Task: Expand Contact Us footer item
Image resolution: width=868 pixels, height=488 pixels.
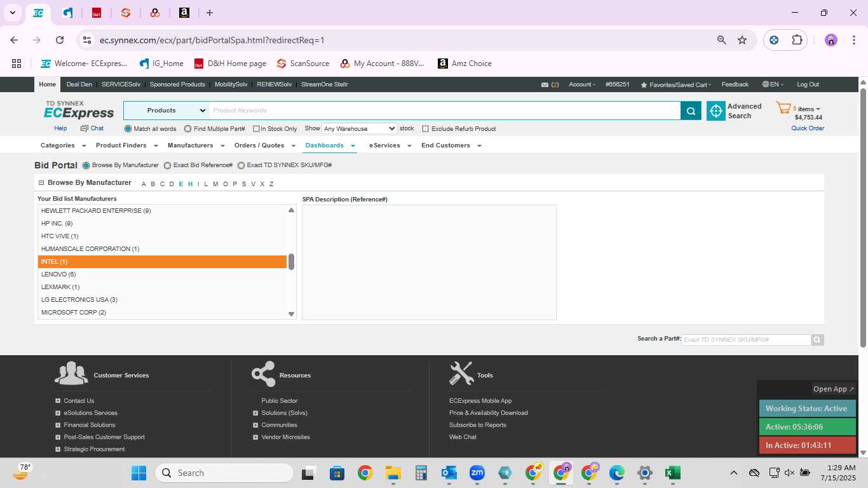Action: tap(58, 401)
